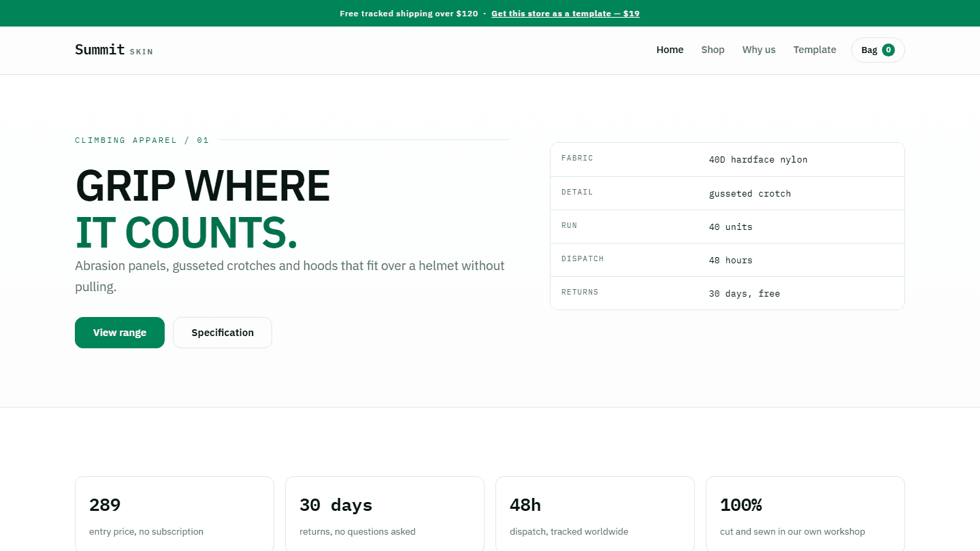This screenshot has width=980, height=551.
Task: Click the 'IT COUNTS.' heading line
Action: 186,232
